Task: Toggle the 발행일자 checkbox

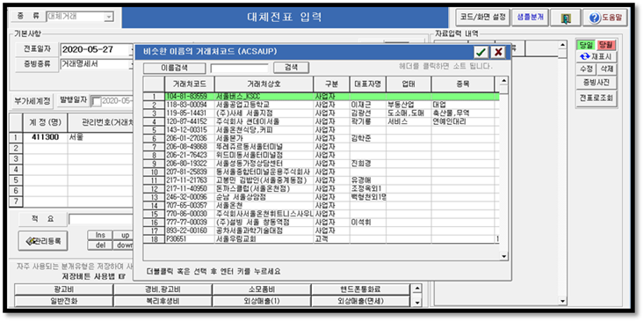Action: (96, 101)
